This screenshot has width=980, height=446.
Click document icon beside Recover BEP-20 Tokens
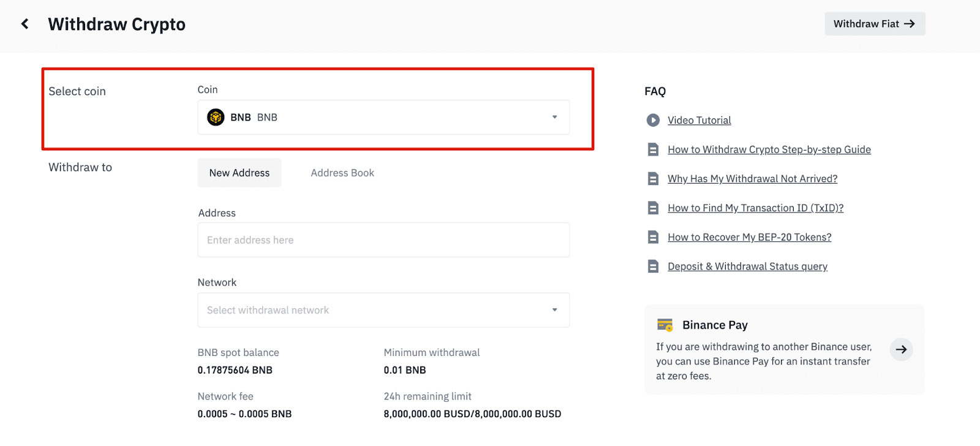click(653, 237)
